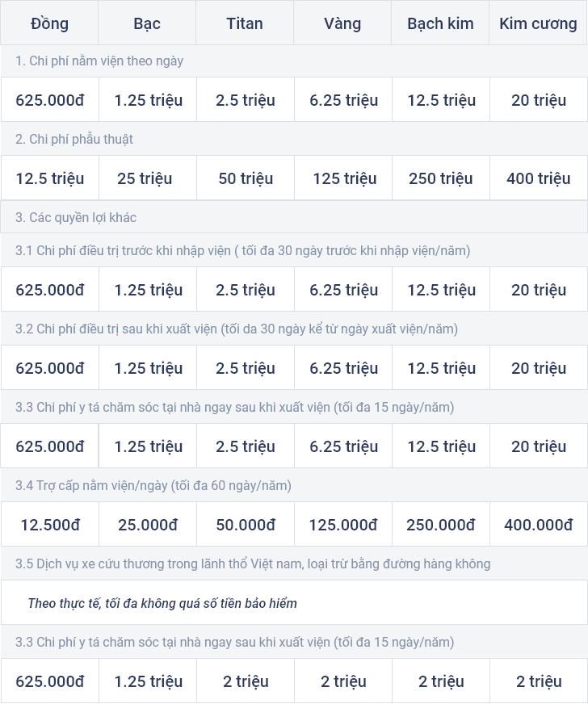This screenshot has width=588, height=708.
Task: Click the '3. Các quyền lợi khác' section heading
Action: point(76,217)
